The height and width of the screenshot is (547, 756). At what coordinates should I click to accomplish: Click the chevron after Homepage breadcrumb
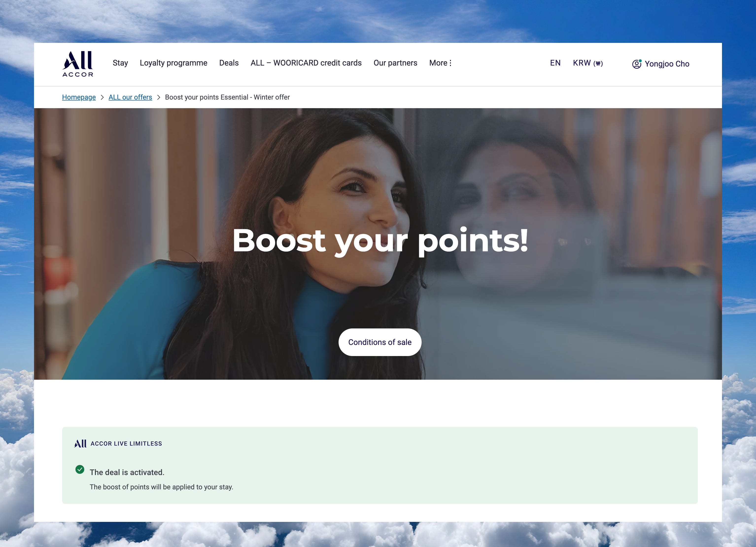pyautogui.click(x=102, y=97)
